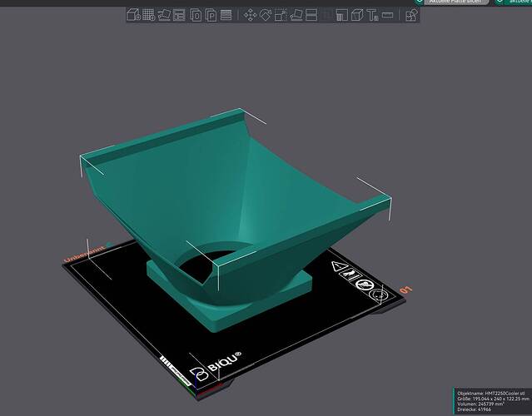Click the Aktuelle Platte slicen button

pyautogui.click(x=455, y=2)
